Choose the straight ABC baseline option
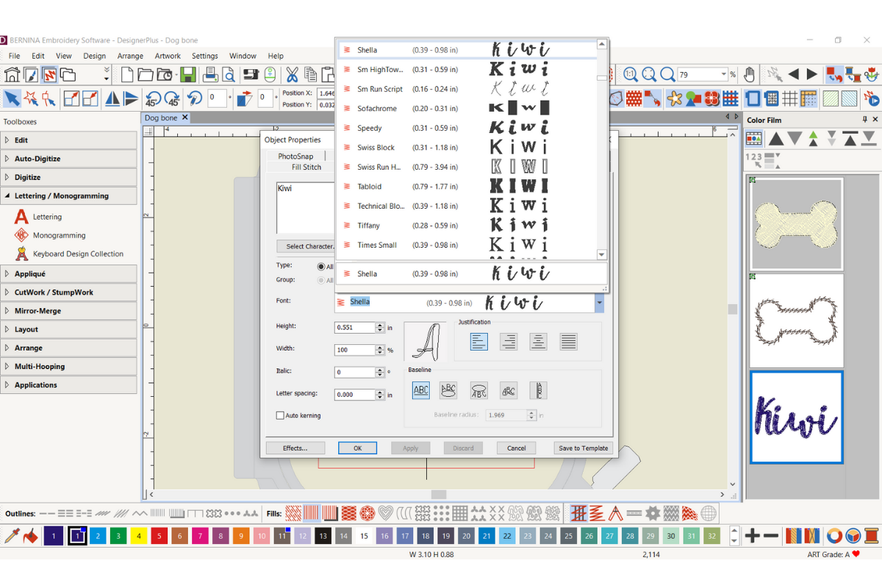 (421, 390)
